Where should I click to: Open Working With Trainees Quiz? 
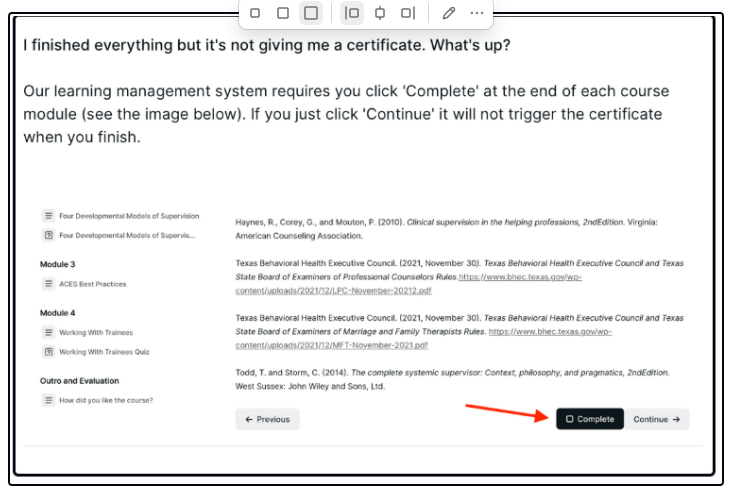104,352
